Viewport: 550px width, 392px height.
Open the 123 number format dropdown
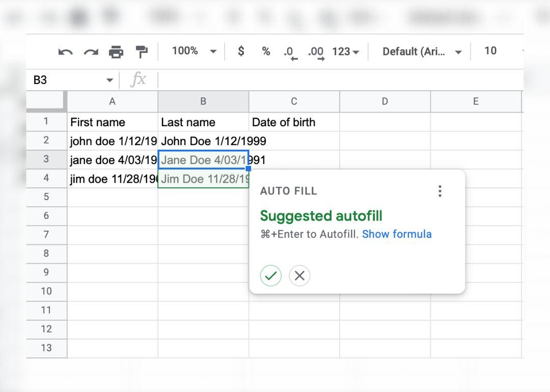pyautogui.click(x=346, y=51)
